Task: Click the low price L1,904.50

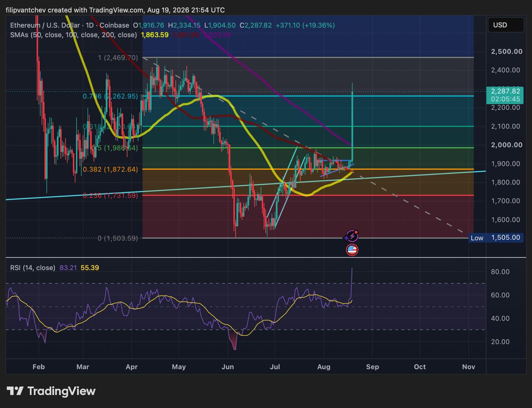Action: pos(220,25)
